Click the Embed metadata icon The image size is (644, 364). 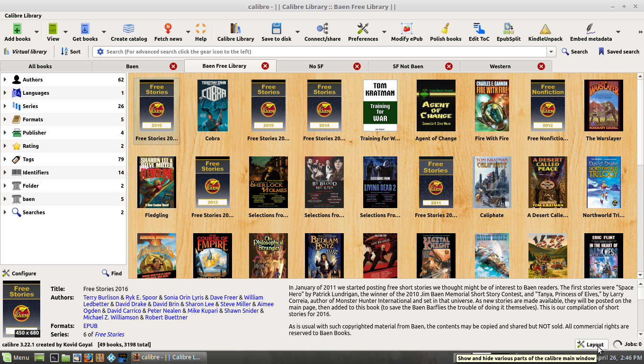[591, 32]
